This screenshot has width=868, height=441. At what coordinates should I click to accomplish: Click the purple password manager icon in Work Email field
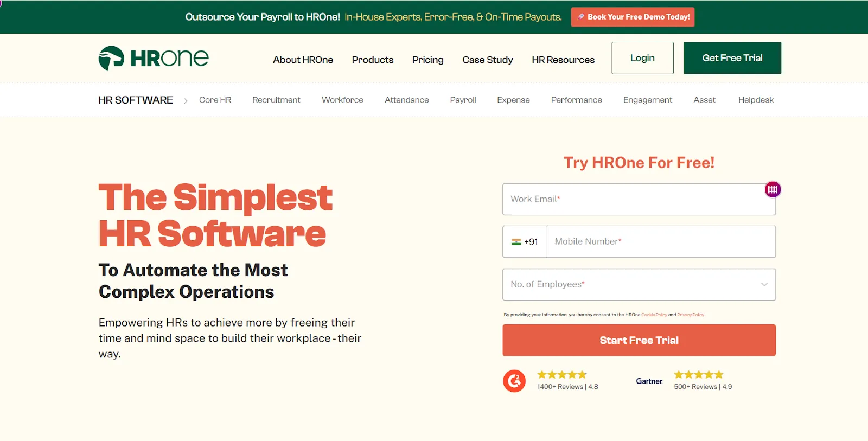point(773,189)
